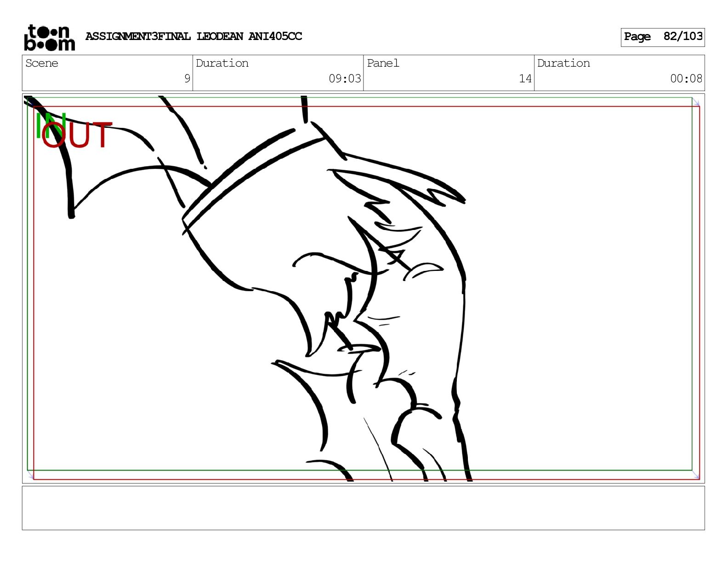Click the panel Duration label at right

click(x=563, y=63)
